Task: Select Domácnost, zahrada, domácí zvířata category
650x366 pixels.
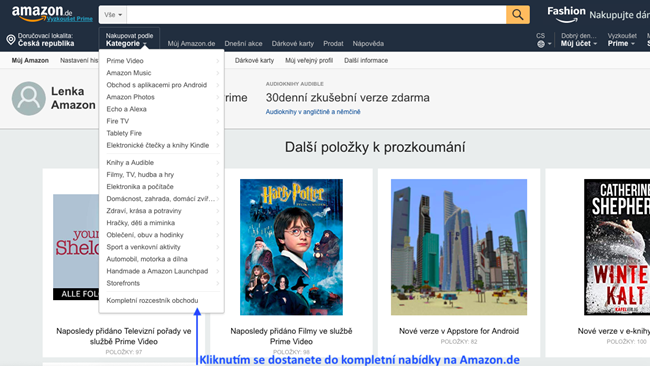Action: pos(160,199)
